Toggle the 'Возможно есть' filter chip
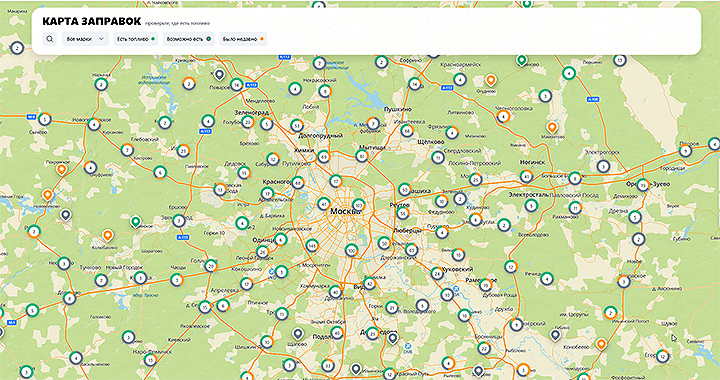The height and width of the screenshot is (380, 720). point(188,39)
